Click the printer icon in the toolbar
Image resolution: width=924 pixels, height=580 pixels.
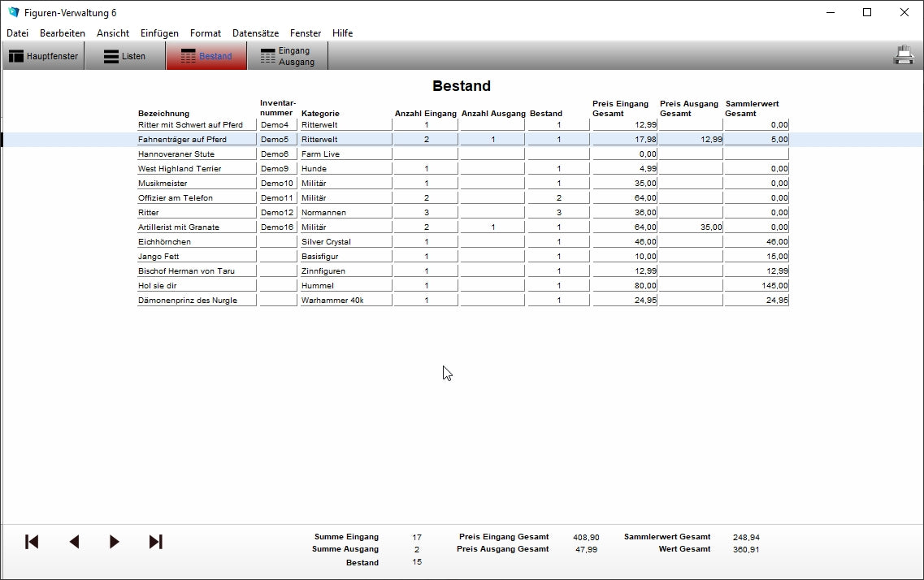click(904, 55)
